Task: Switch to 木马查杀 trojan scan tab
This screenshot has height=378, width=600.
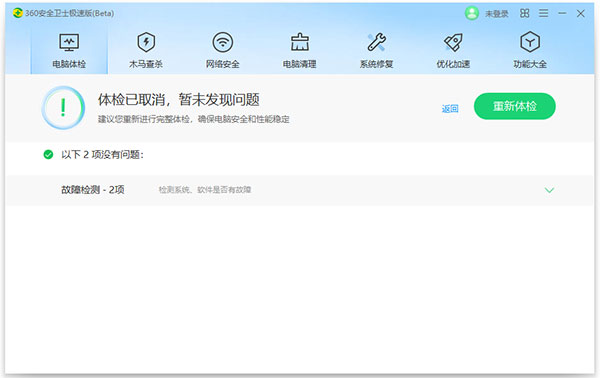Action: (x=146, y=51)
